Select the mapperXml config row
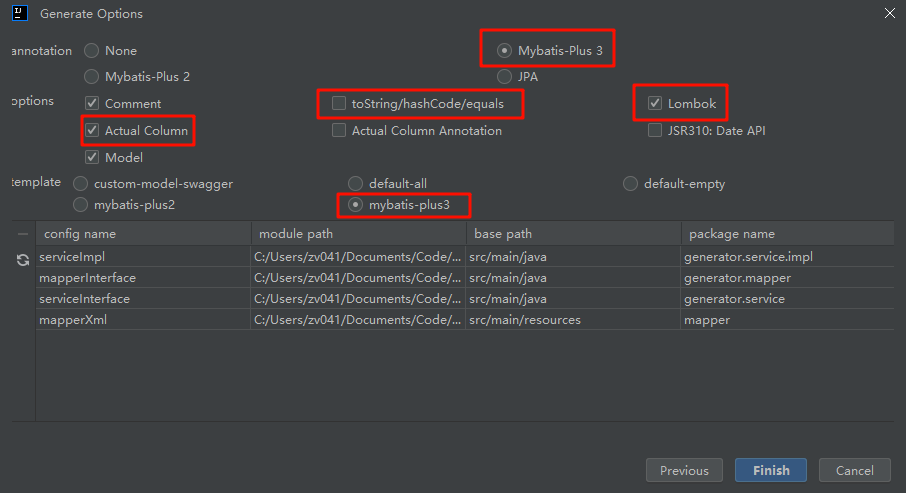Image resolution: width=906 pixels, height=493 pixels. [465, 320]
